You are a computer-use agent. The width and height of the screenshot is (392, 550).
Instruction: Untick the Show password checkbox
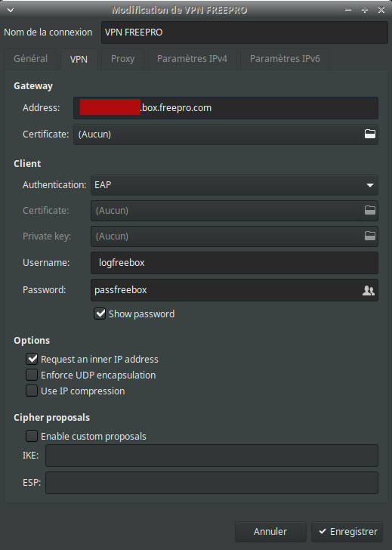100,314
